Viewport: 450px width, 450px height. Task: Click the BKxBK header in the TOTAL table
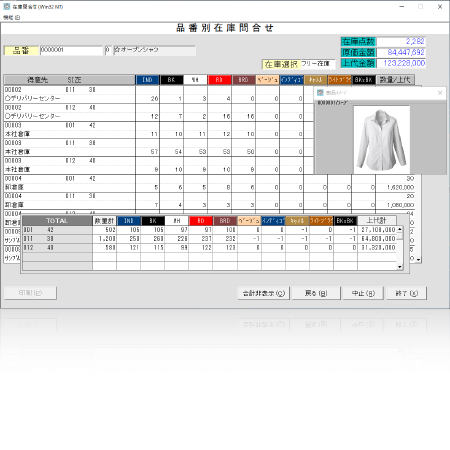point(345,221)
